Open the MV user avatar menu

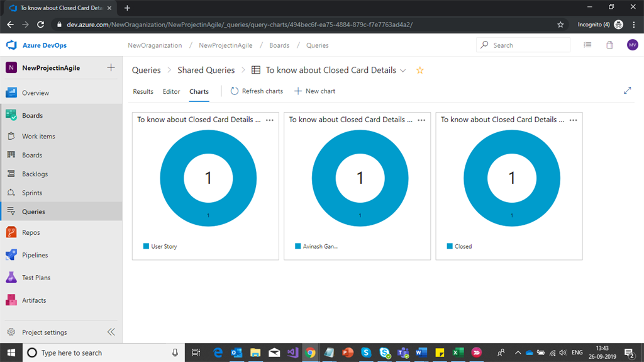pos(633,45)
